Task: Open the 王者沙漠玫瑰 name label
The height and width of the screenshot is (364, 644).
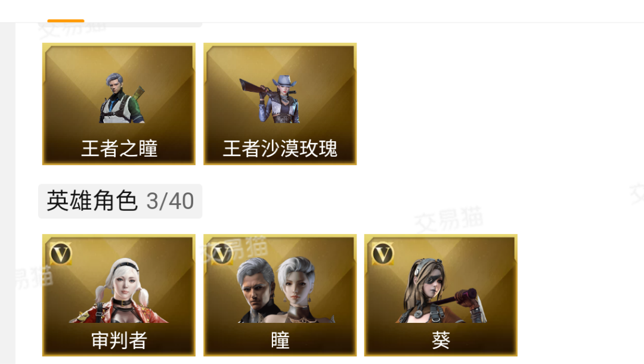Action: point(280,148)
